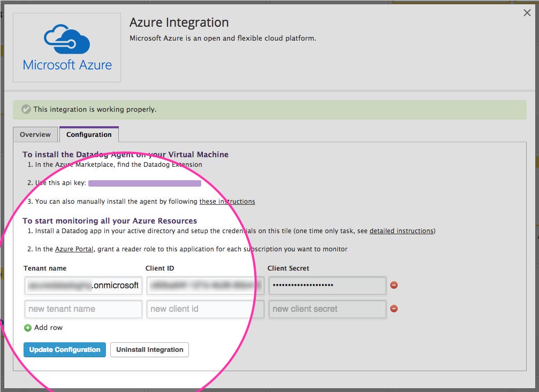The width and height of the screenshot is (539, 392).
Task: Click the Add row label
Action: coord(47,328)
